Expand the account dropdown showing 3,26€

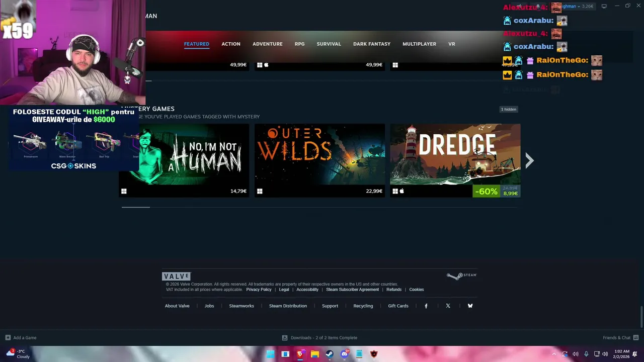point(579,7)
